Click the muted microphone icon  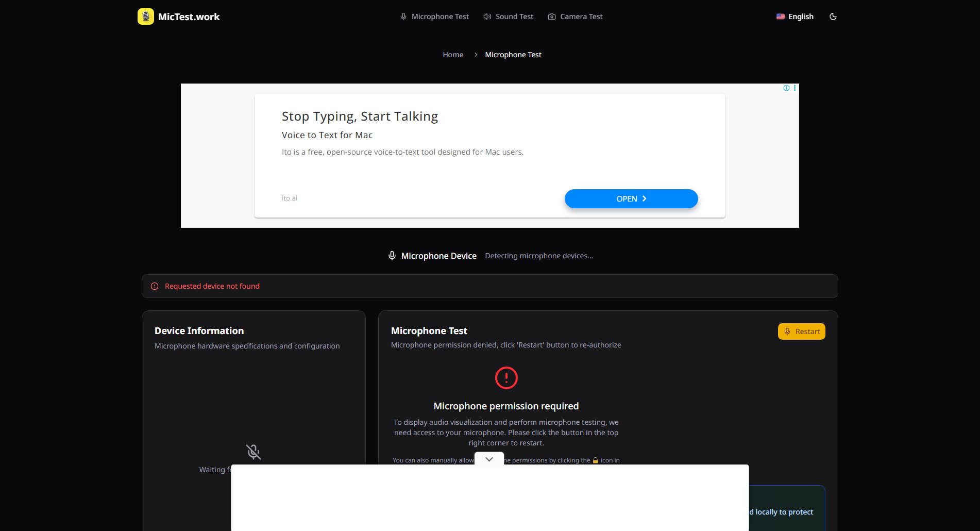[254, 452]
